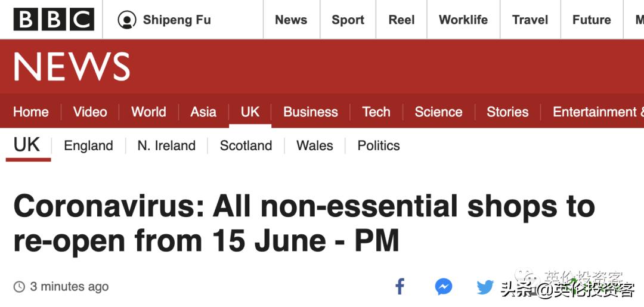
Task: Click the Coronavirus article headline
Action: [304, 224]
